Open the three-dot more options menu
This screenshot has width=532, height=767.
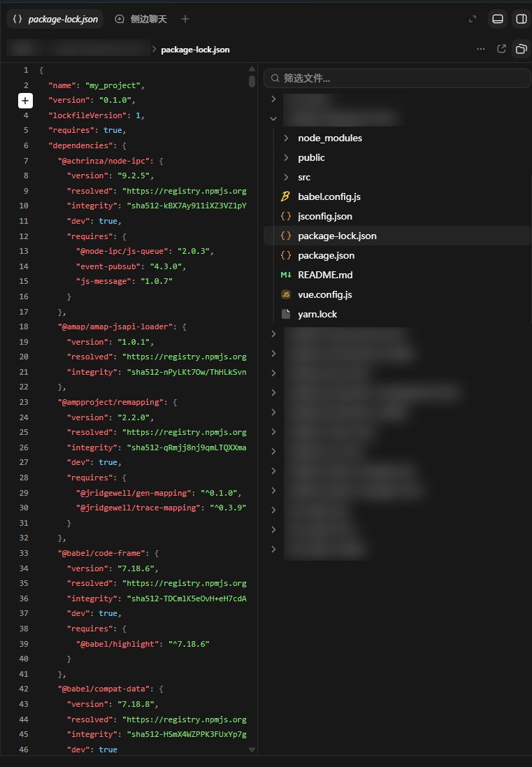point(481,49)
